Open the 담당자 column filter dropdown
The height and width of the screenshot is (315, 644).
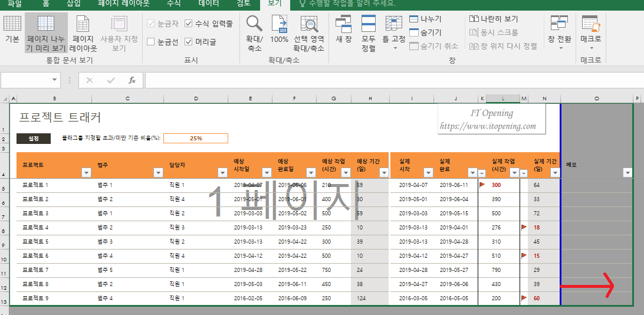click(x=222, y=173)
